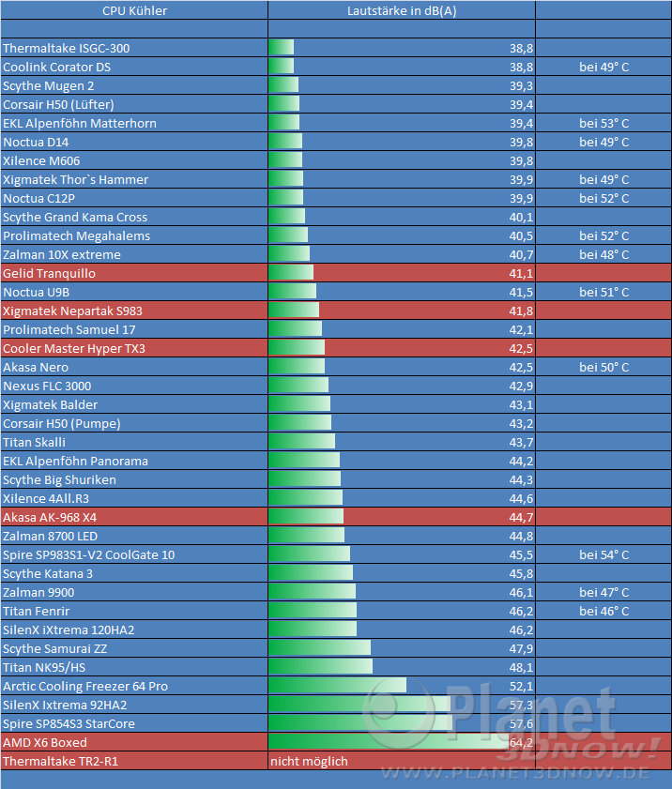Image resolution: width=672 pixels, height=789 pixels.
Task: Click the "bei 53° C" note for EKL Matterhorn
Action: 603,123
